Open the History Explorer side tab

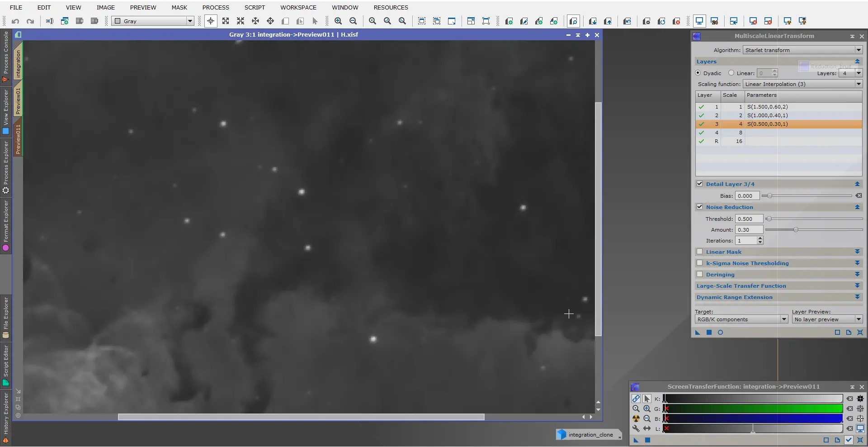point(6,418)
